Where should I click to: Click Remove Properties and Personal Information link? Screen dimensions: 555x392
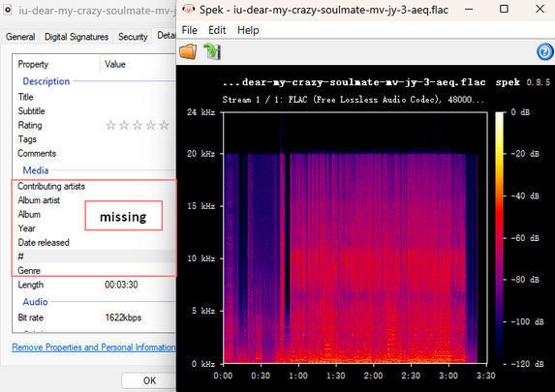coord(93,347)
